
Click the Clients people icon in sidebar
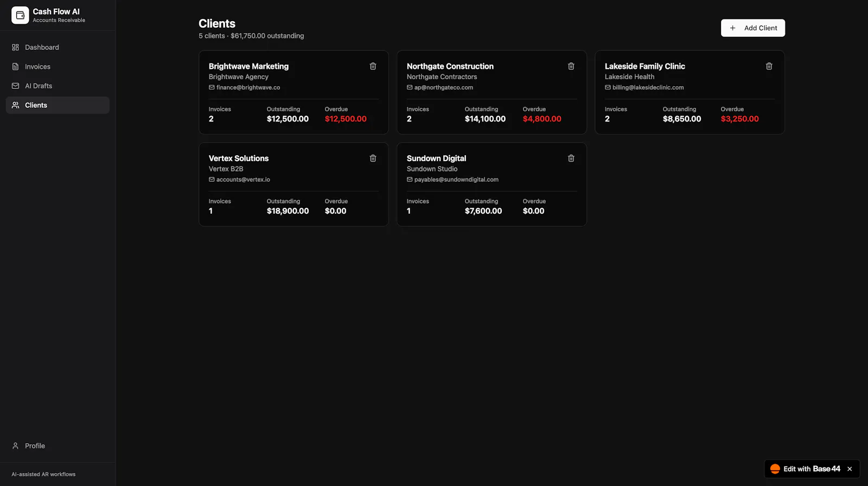point(15,105)
